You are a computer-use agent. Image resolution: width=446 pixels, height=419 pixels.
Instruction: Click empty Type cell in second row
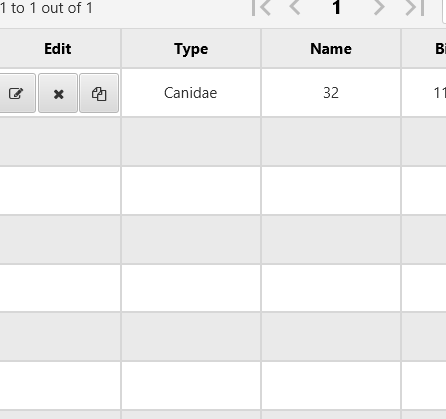pos(191,142)
